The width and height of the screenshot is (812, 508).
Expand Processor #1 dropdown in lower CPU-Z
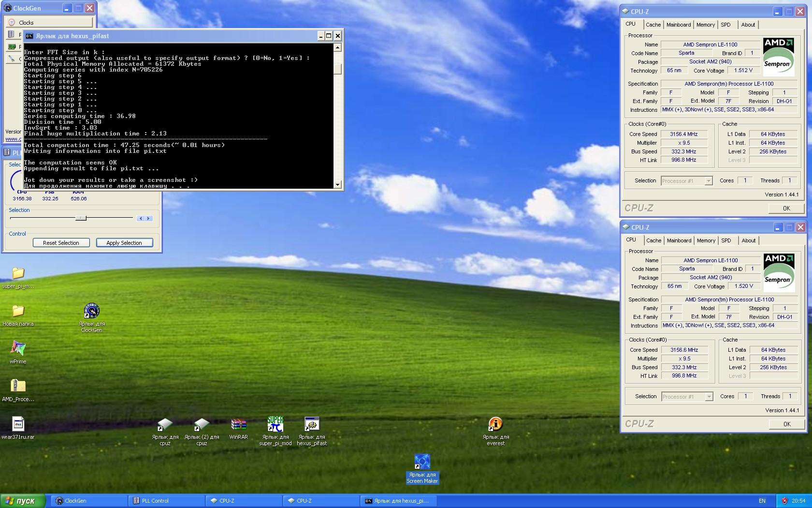pos(687,397)
